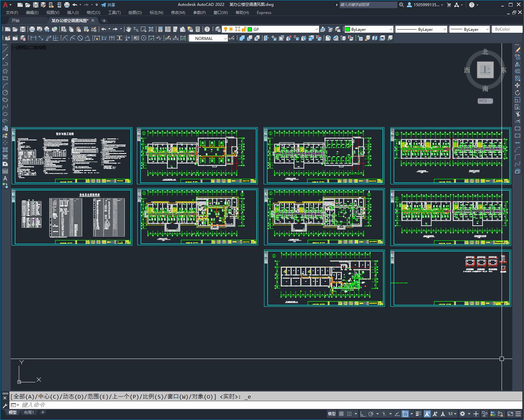Select the Move tool in the Modify toolbar
The width and height of the screenshot is (524, 420).
click(518, 85)
